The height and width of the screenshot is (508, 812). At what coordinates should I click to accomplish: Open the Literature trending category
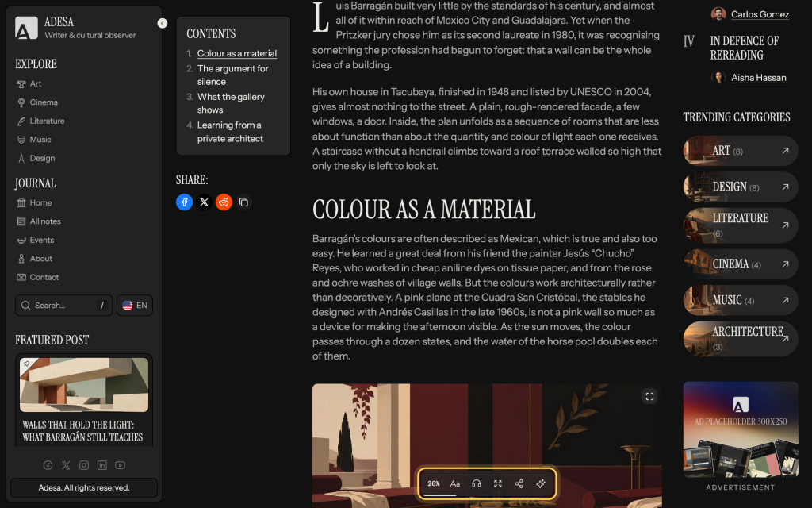(x=741, y=225)
